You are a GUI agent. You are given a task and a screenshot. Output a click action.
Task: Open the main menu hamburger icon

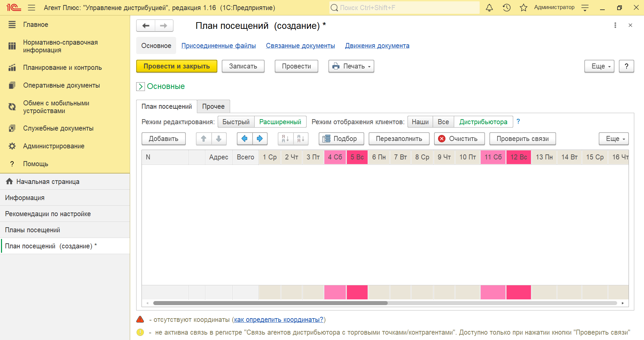(x=32, y=8)
